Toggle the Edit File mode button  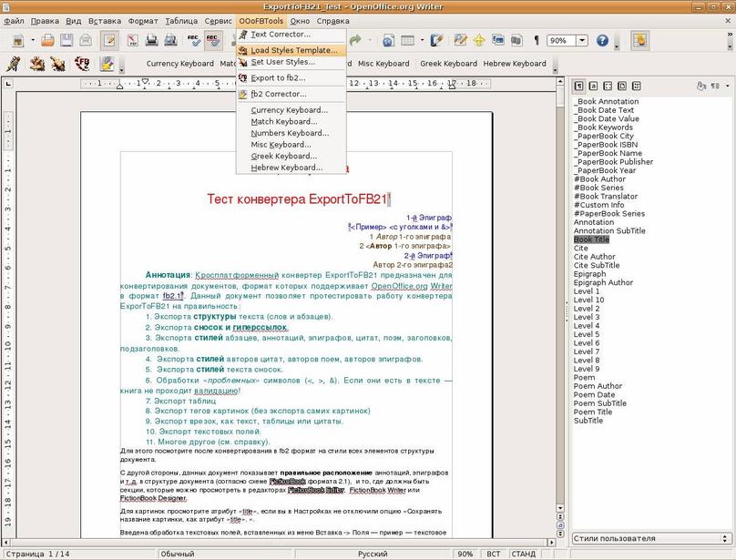click(110, 40)
